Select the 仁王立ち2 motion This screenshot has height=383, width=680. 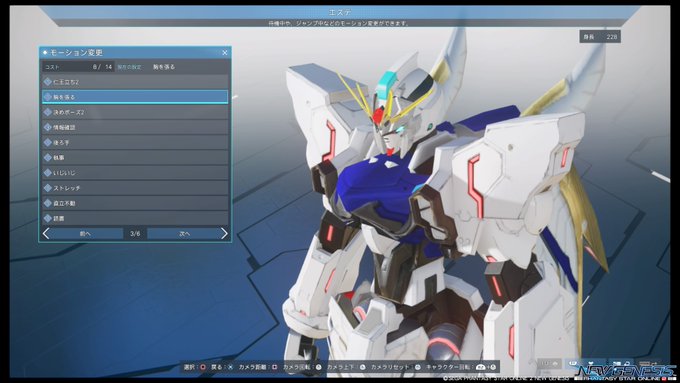[135, 82]
